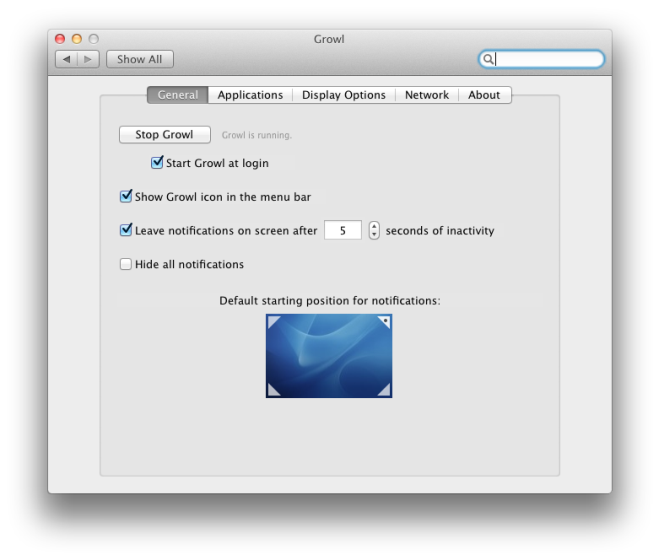Select top-right corner notification position
Viewport: 660px width, 560px height.
click(x=384, y=322)
